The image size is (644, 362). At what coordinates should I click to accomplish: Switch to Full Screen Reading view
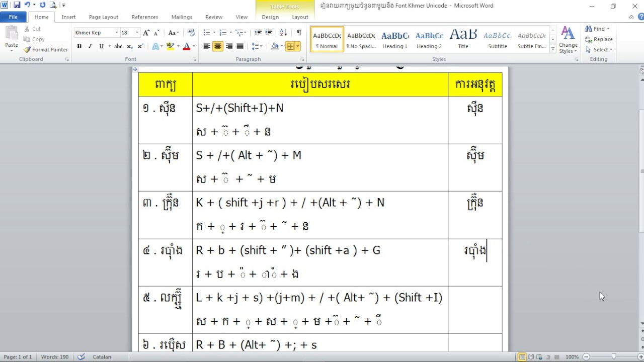tap(531, 357)
